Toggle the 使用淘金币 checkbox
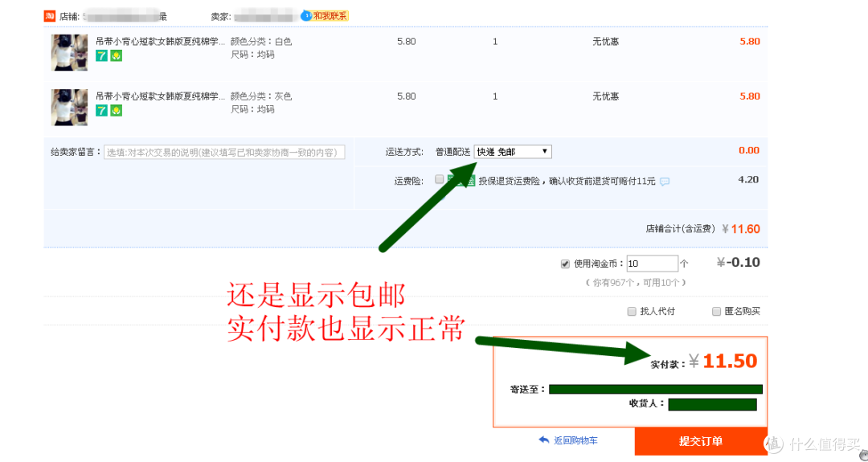 coord(565,264)
